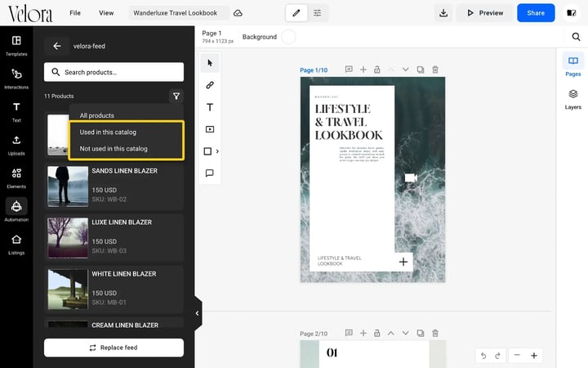Screen dimensions: 588x368
Task: Delete Page 2/10
Action: pos(435,333)
